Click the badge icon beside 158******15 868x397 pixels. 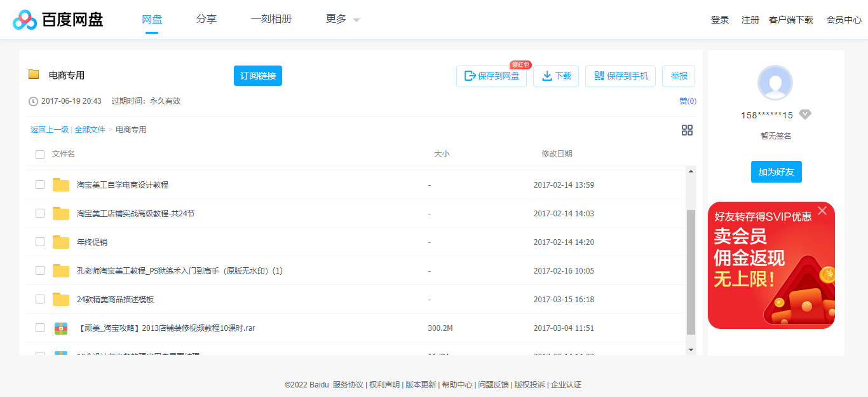(x=805, y=114)
